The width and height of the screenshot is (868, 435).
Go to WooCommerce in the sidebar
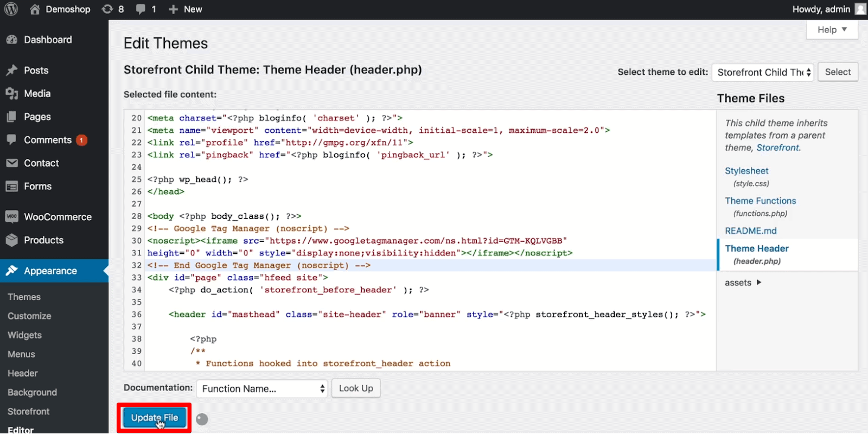(x=58, y=217)
